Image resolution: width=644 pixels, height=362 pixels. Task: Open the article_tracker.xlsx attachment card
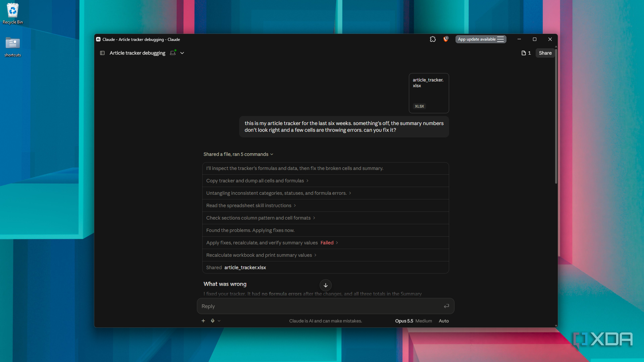[429, 93]
